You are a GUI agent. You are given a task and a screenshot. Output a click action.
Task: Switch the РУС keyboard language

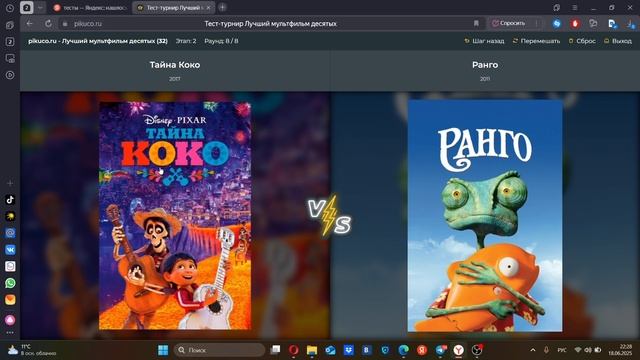click(562, 350)
